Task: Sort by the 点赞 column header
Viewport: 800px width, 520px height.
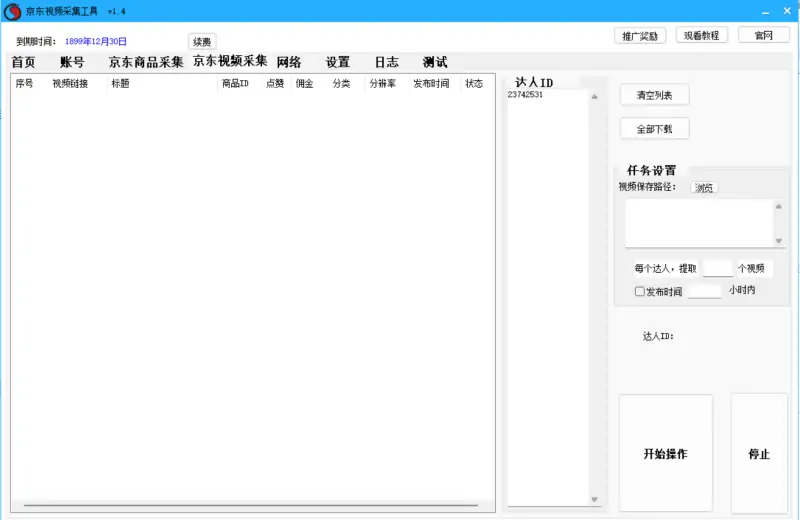Action: coord(274,84)
